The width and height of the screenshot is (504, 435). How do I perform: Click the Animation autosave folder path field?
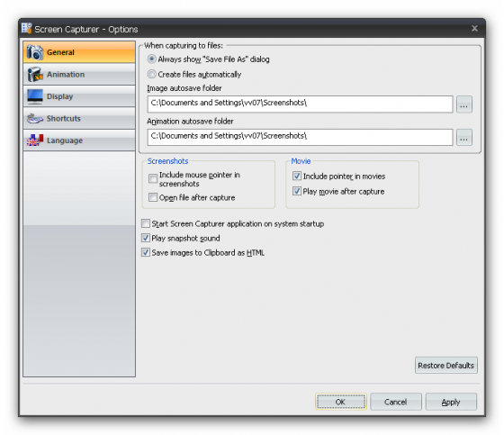click(300, 138)
